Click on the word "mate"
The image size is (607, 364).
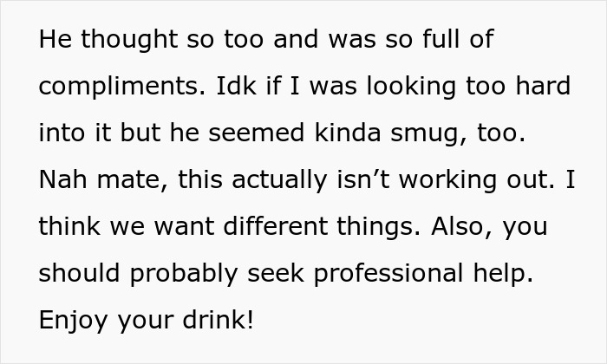point(124,179)
